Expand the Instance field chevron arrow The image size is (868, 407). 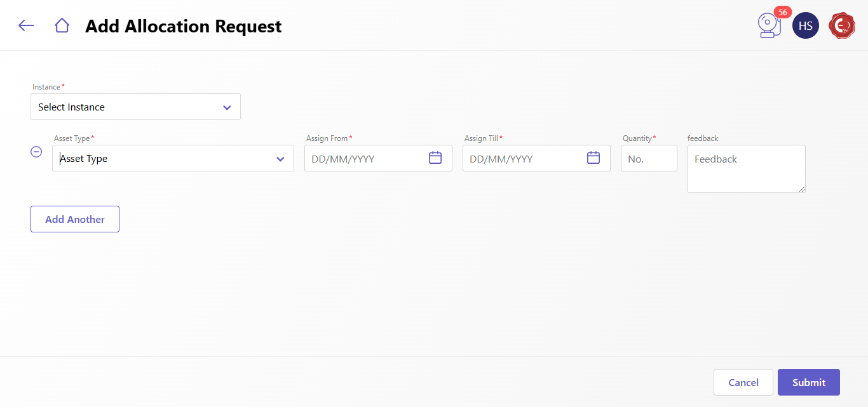227,107
